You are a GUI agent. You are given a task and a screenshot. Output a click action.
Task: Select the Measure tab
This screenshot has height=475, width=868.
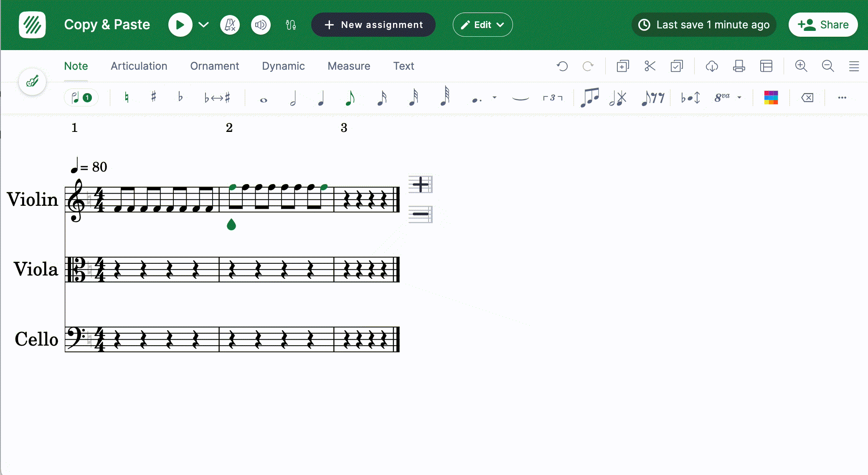click(x=349, y=66)
